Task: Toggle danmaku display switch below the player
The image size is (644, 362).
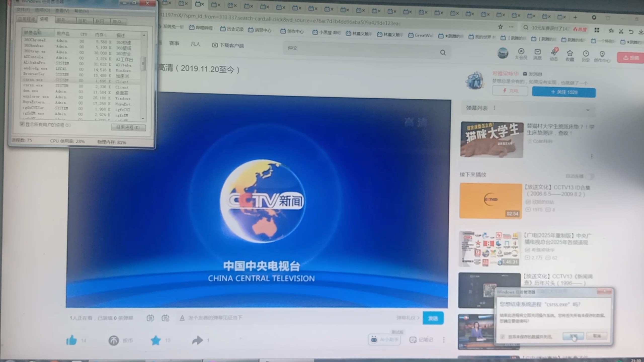Action: pos(150,318)
